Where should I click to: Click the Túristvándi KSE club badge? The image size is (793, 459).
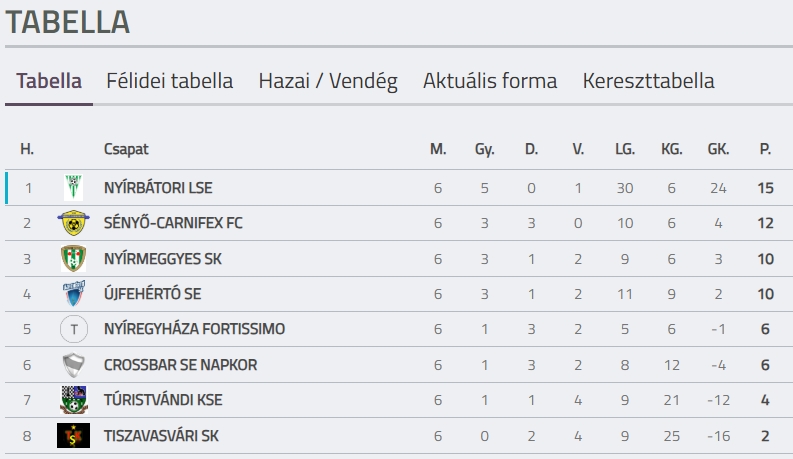coord(73,400)
